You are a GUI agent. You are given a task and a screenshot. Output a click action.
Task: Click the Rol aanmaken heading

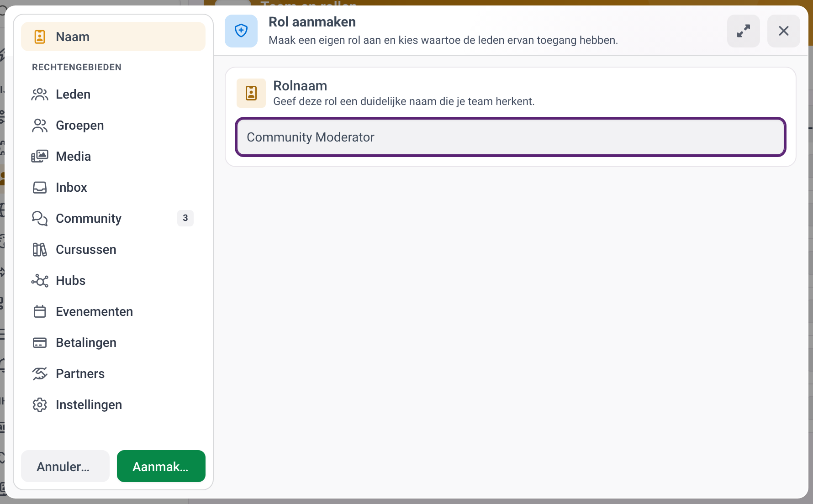312,22
